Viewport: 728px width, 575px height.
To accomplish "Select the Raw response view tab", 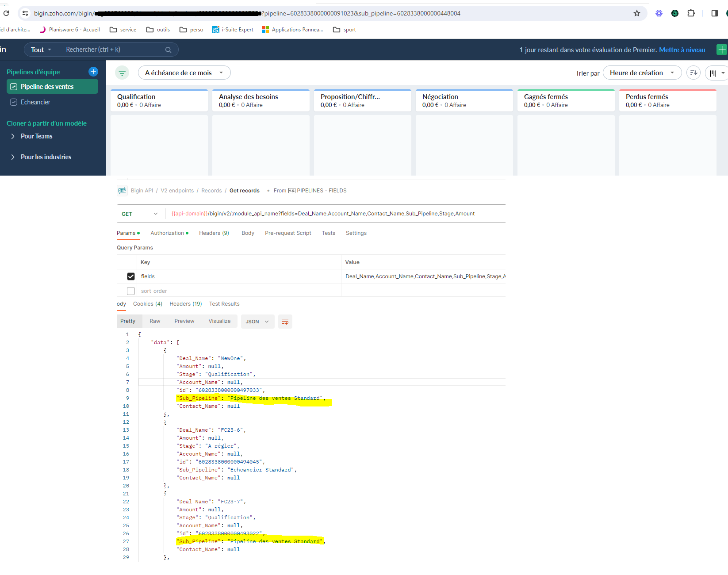I will coord(155,321).
